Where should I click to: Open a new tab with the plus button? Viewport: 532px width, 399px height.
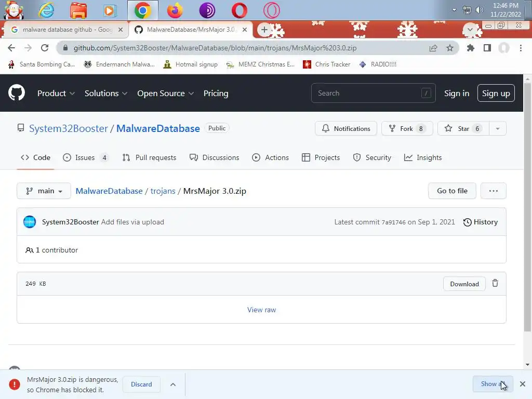click(x=264, y=30)
